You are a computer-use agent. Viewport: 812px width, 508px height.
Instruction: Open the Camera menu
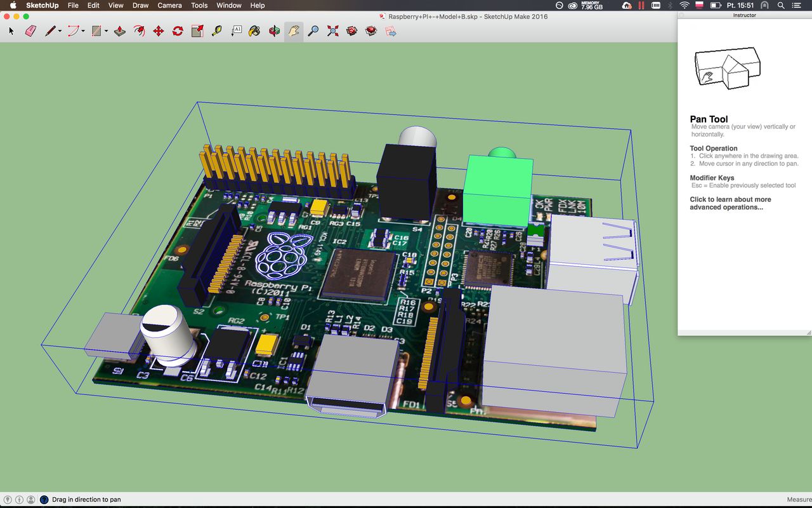(x=169, y=5)
